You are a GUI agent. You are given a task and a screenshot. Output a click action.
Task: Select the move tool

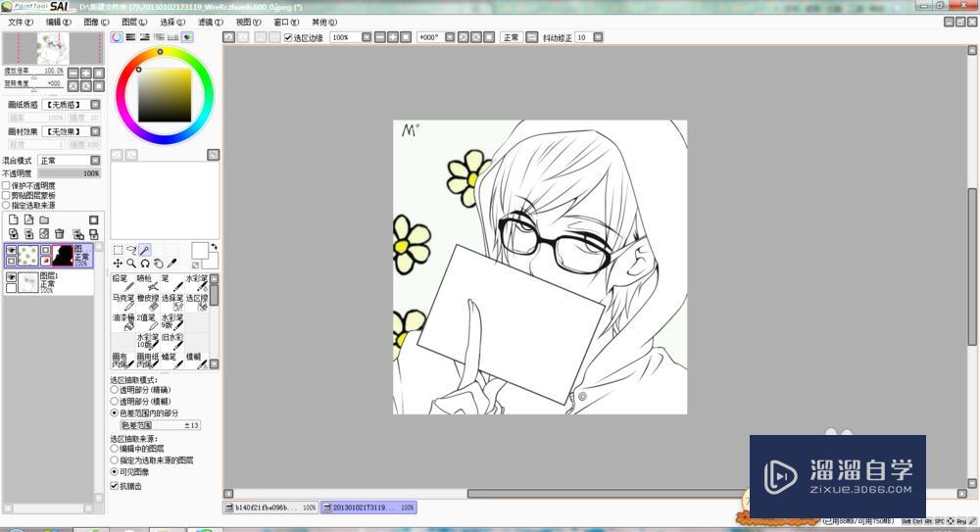(x=118, y=264)
